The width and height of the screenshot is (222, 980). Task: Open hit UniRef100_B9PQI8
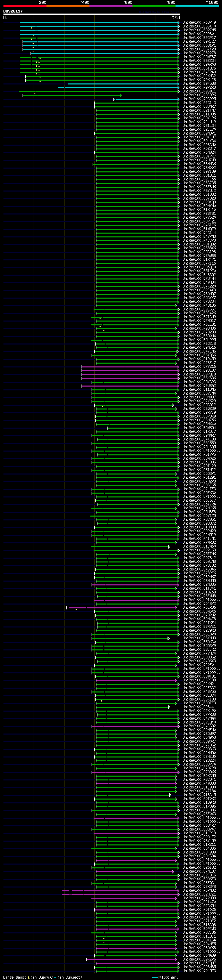[x=199, y=374]
